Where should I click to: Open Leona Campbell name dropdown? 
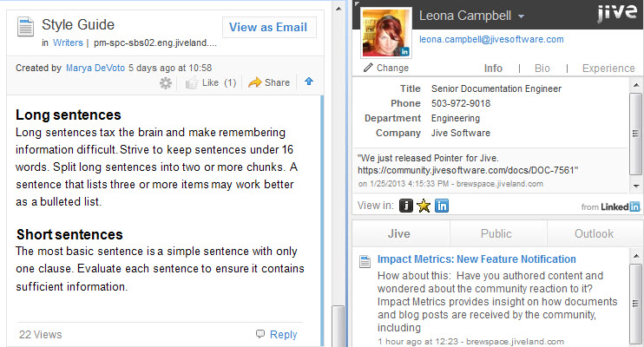(x=521, y=16)
